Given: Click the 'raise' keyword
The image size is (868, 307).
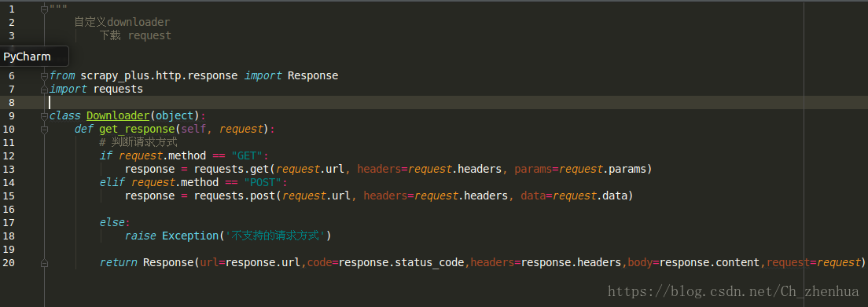Looking at the screenshot, I should pyautogui.click(x=140, y=236).
